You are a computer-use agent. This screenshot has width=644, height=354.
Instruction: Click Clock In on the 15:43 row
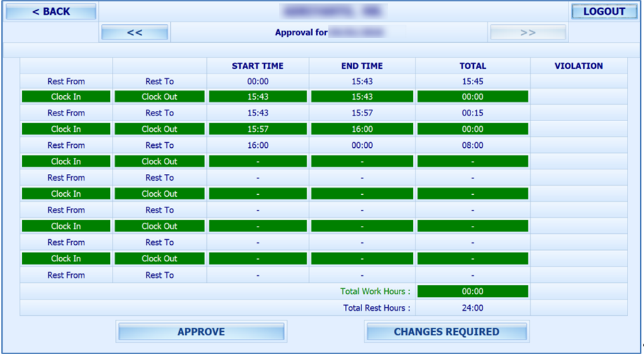pyautogui.click(x=66, y=97)
